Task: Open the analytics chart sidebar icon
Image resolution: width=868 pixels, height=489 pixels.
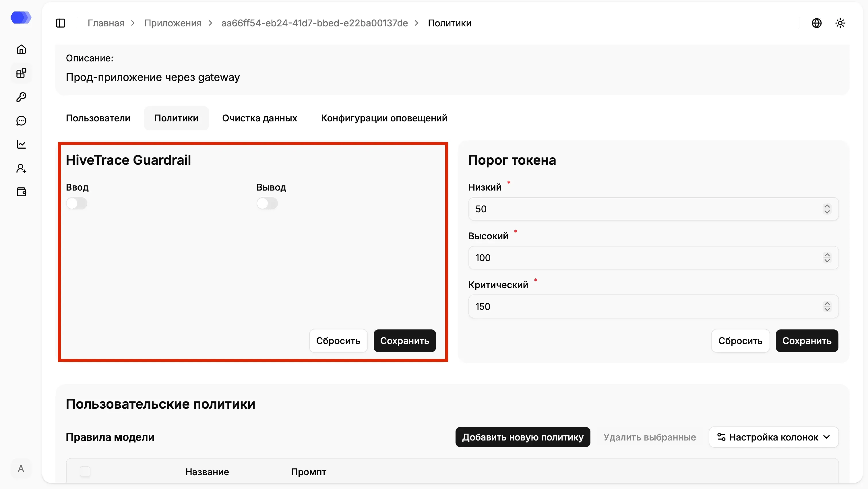Action: pyautogui.click(x=21, y=144)
